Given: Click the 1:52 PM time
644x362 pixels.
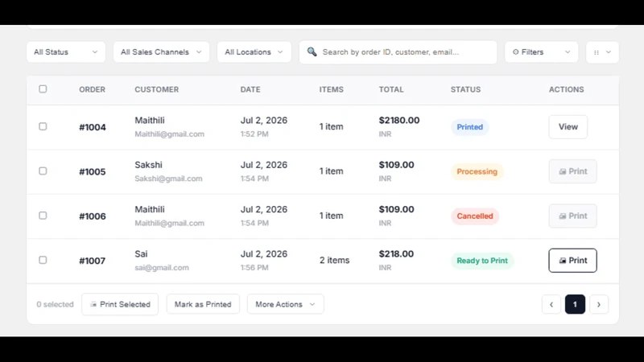Looking at the screenshot, I should pyautogui.click(x=254, y=134).
